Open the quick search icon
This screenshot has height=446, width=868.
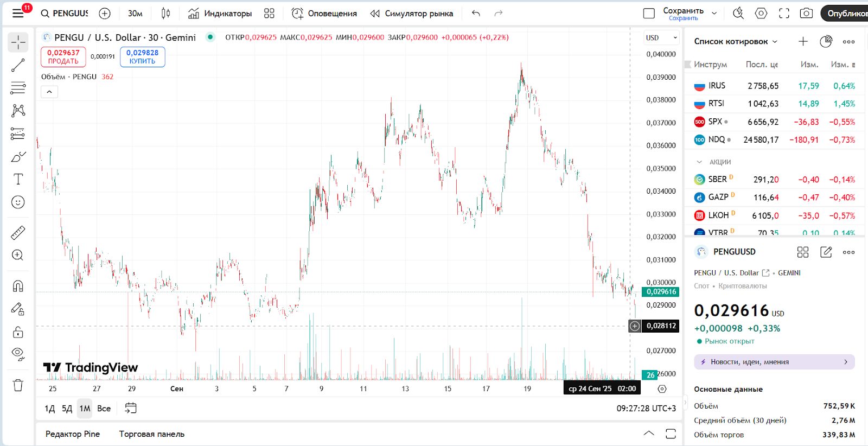coord(738,13)
